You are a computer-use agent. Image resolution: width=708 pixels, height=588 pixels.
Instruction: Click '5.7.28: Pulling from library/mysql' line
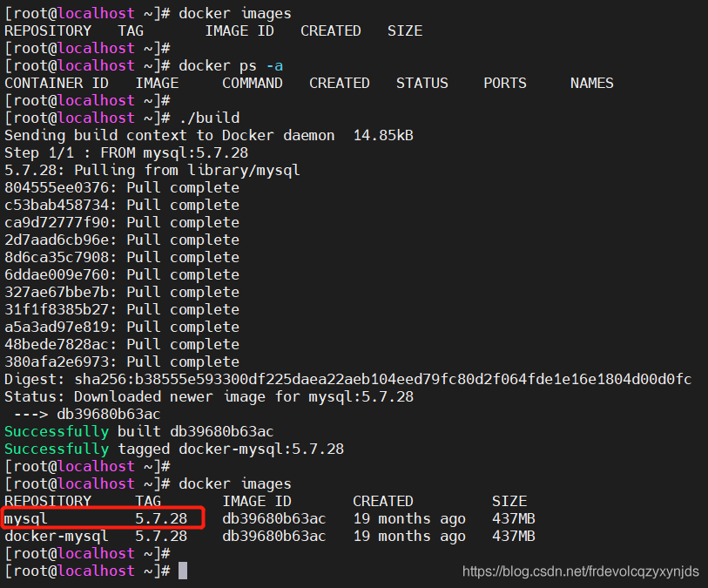click(x=152, y=170)
